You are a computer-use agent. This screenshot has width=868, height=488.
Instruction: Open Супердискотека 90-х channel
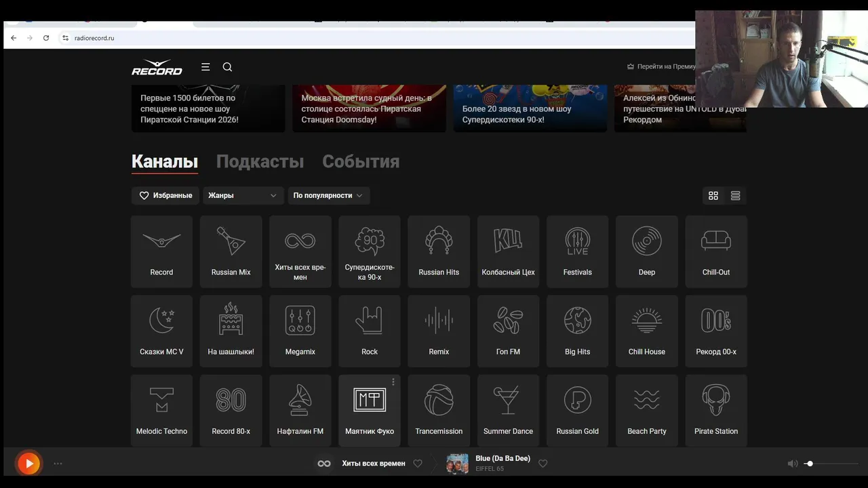pyautogui.click(x=370, y=251)
